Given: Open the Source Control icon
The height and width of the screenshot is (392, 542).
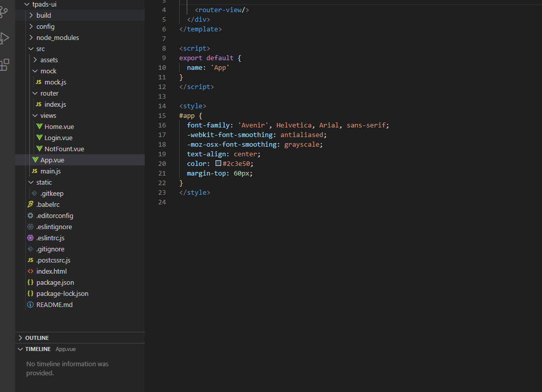Looking at the screenshot, I should [4, 12].
